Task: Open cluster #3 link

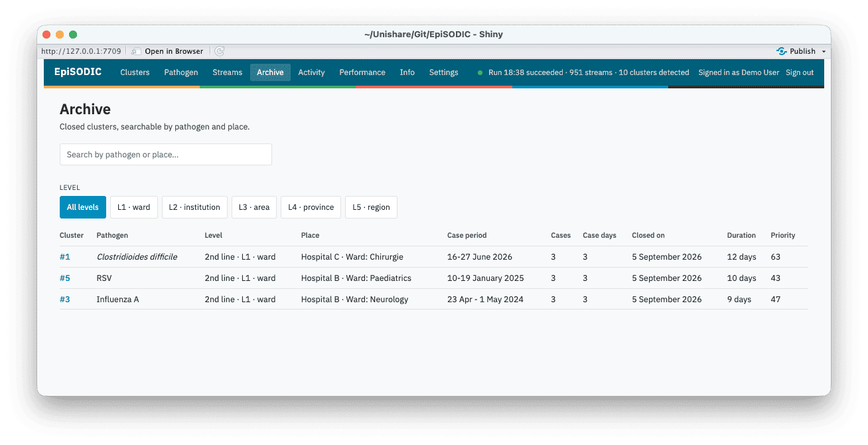Action: pos(65,299)
